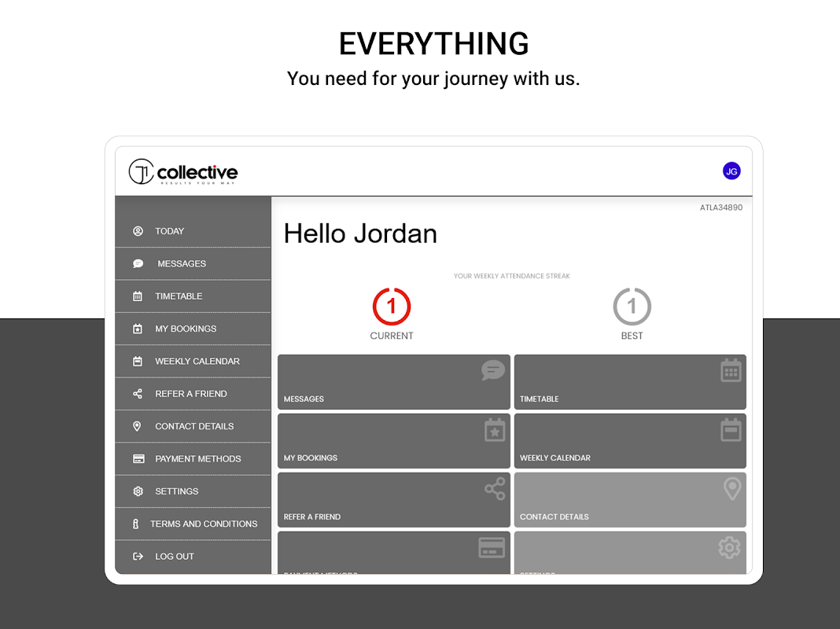Screen dimensions: 840x629
Task: Open Messages in the sidebar menu
Action: 193,264
